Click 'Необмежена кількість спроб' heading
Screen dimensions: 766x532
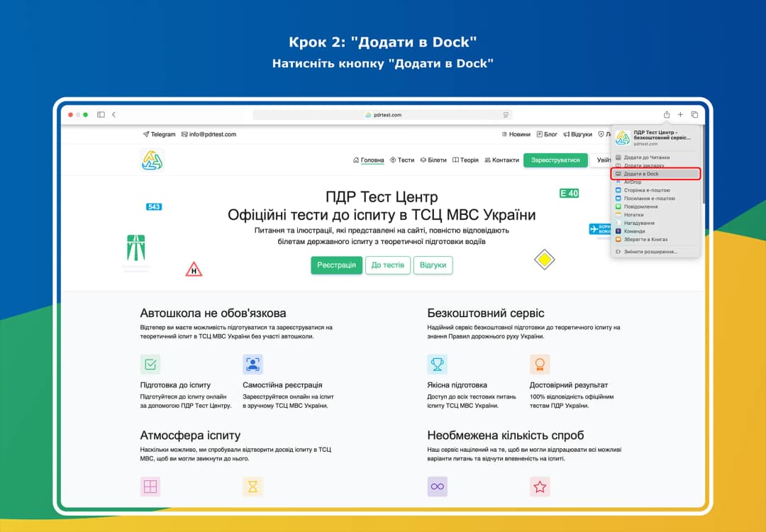506,436
